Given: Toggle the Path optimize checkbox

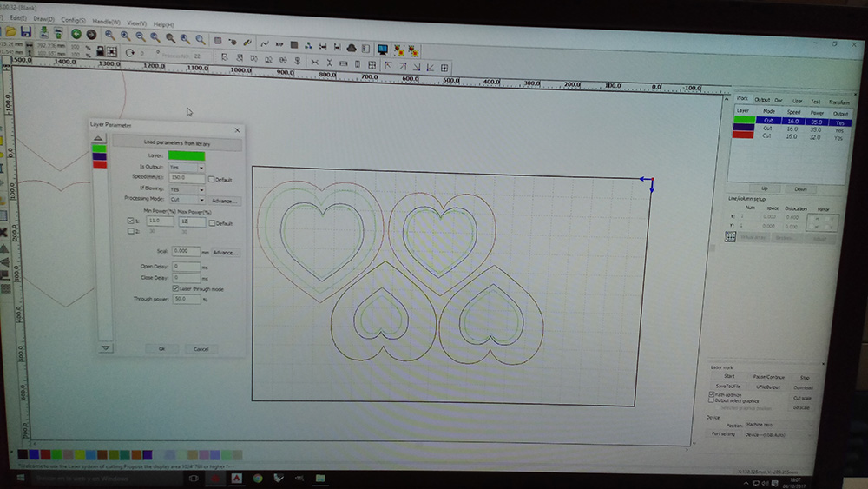Looking at the screenshot, I should [712, 394].
